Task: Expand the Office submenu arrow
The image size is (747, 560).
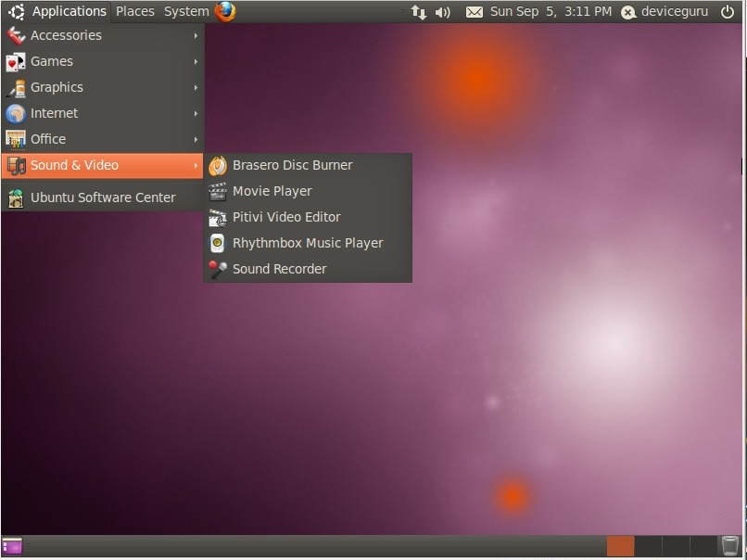Action: pyautogui.click(x=196, y=140)
